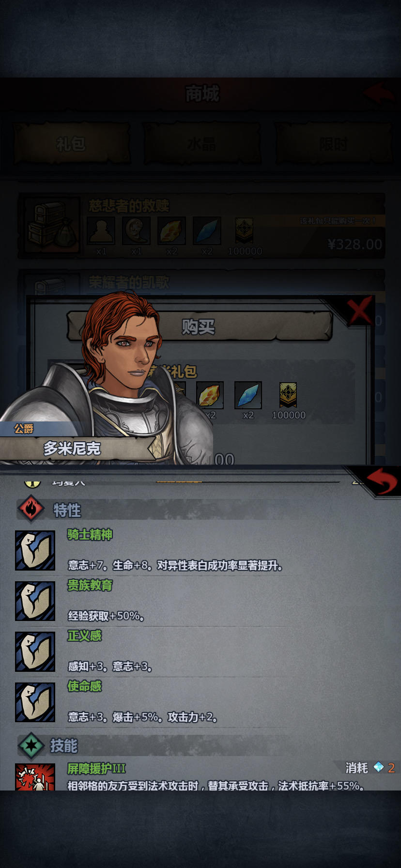Click the 100000 gold badge item icon
The height and width of the screenshot is (868, 401).
coord(288,395)
